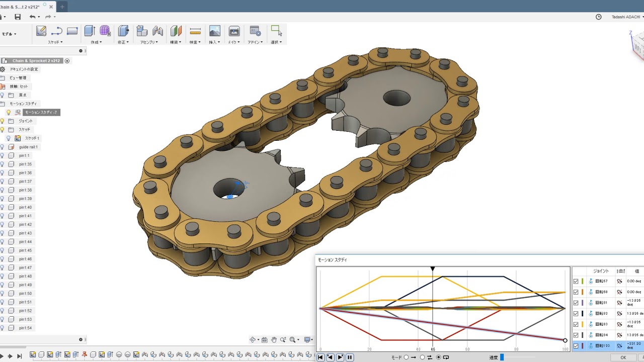Click the Undo arrow icon
Screen dimensions: 644x362
tap(32, 17)
